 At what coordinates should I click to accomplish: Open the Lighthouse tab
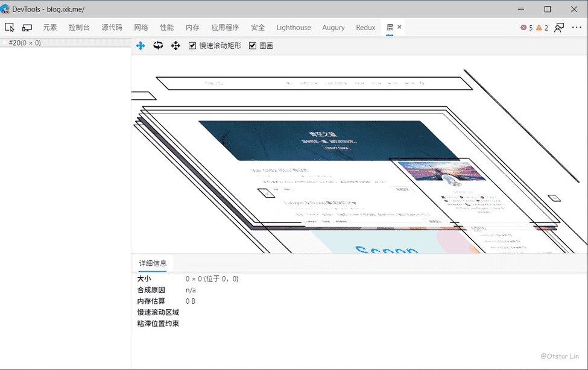294,28
